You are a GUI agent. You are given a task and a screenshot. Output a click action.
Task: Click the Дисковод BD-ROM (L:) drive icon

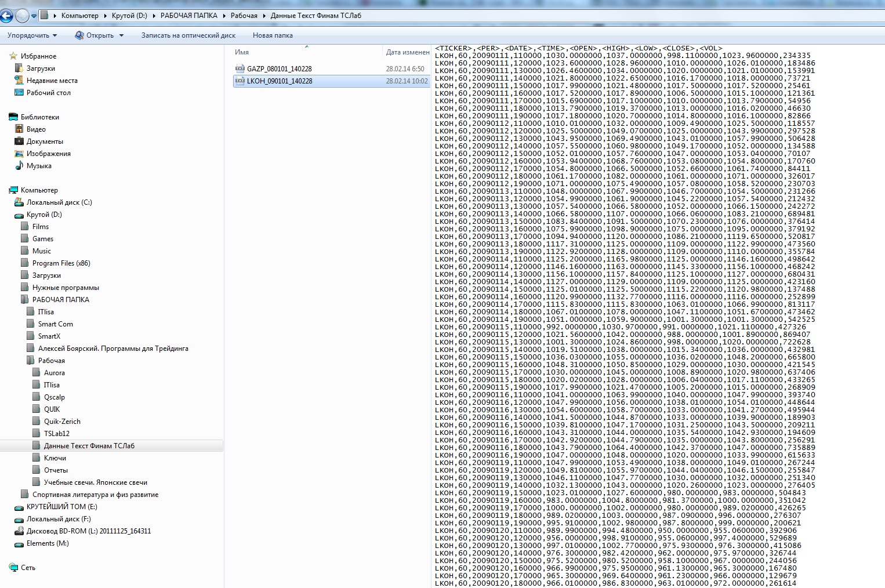[19, 531]
